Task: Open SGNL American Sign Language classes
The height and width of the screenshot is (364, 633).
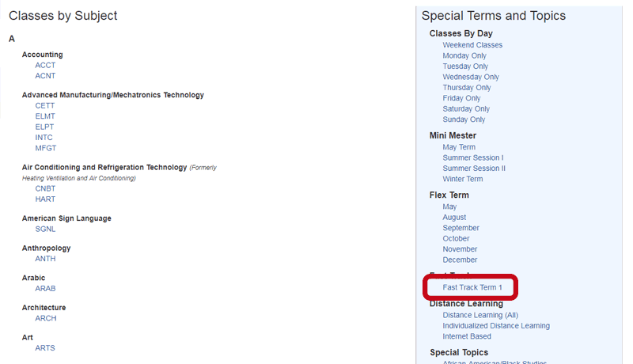Action: (x=45, y=229)
